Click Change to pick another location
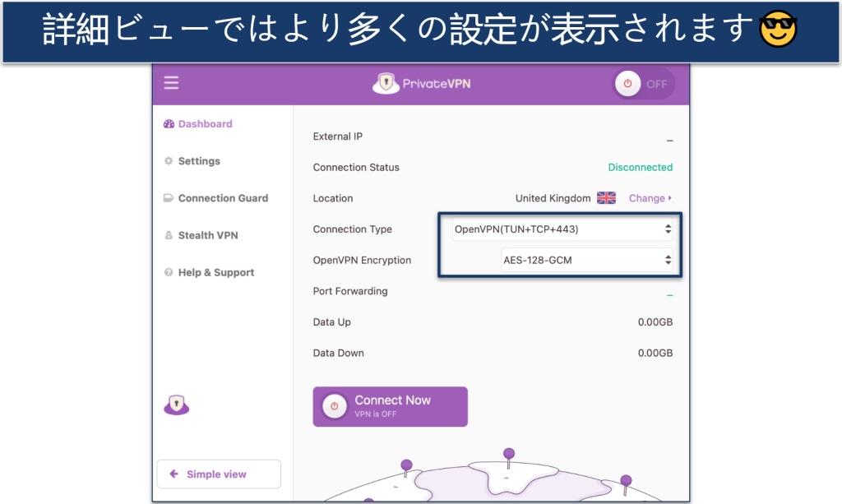 pos(650,198)
